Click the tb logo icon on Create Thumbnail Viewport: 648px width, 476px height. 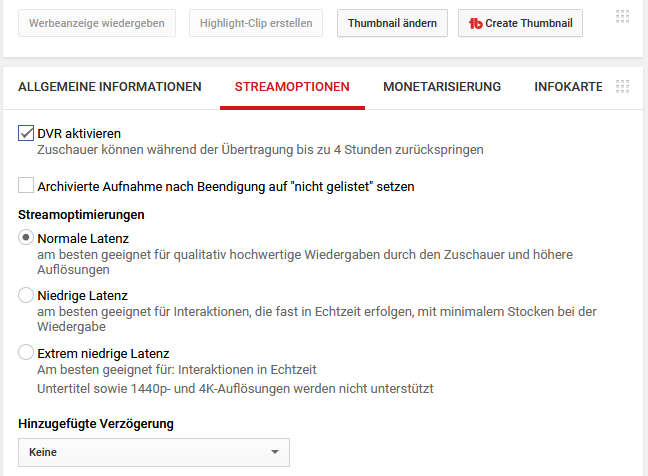(476, 23)
